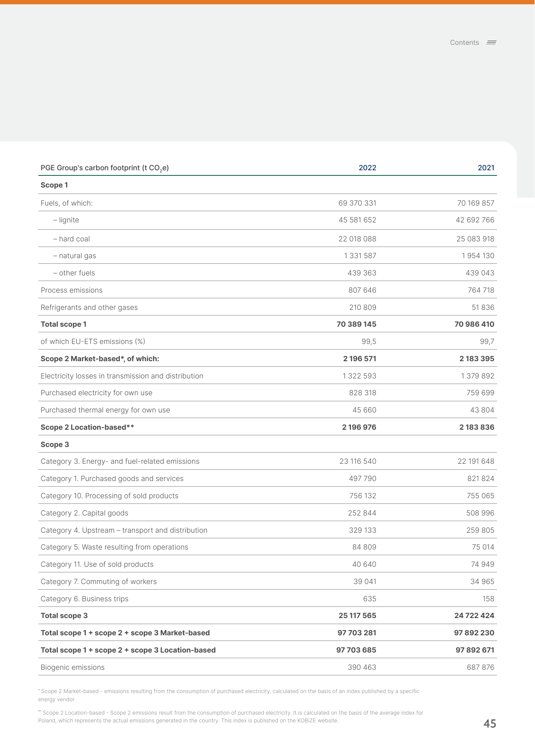Click the Contents menu lines icon

click(491, 43)
